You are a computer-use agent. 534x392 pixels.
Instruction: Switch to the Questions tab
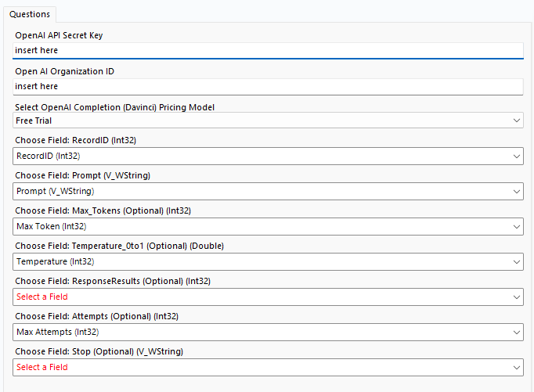click(x=30, y=14)
